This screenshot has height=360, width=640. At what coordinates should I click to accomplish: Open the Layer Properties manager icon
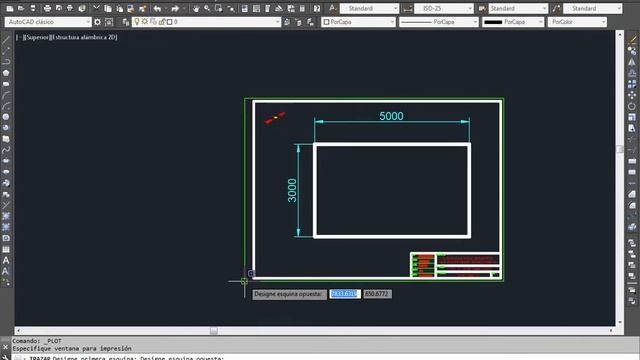click(126, 22)
